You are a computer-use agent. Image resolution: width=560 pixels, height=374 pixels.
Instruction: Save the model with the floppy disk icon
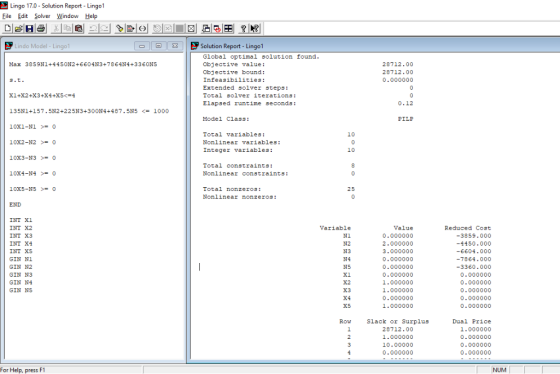click(30, 29)
